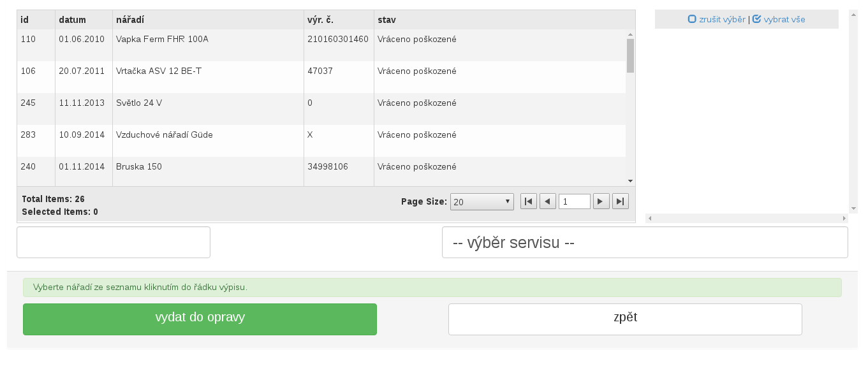The width and height of the screenshot is (868, 371).
Task: Jump to the last page of results
Action: point(620,201)
